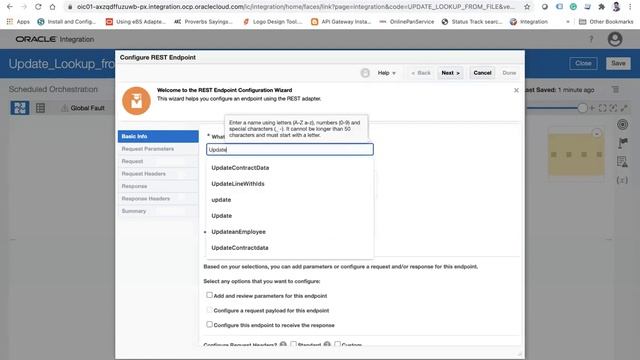
Task: Check Configure this endpoint to receive the response
Action: pos(209,324)
